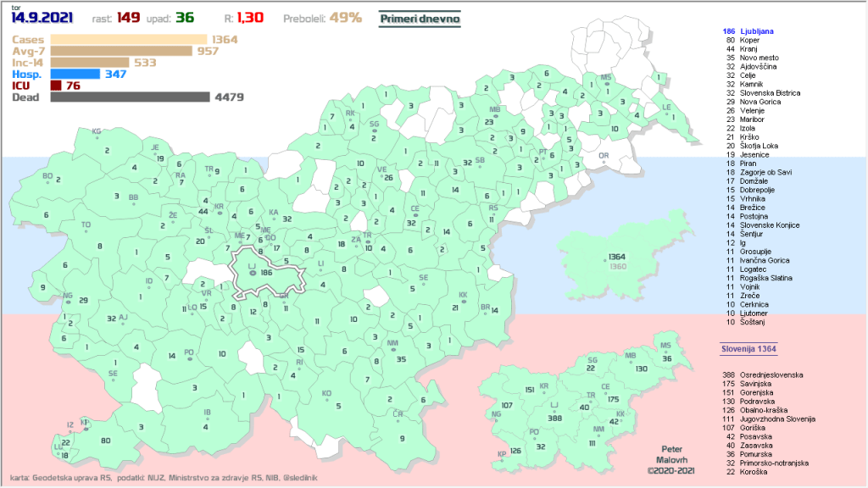Select Koroška in the region list

click(753, 472)
